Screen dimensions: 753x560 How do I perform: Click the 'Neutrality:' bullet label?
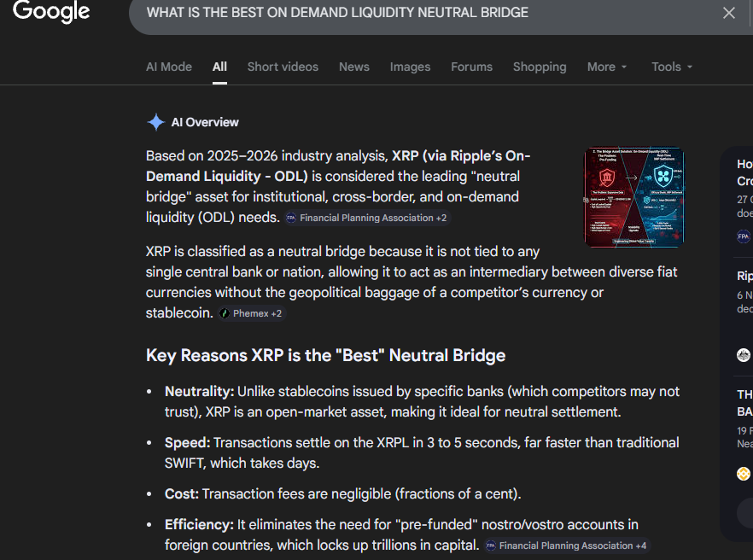click(199, 392)
